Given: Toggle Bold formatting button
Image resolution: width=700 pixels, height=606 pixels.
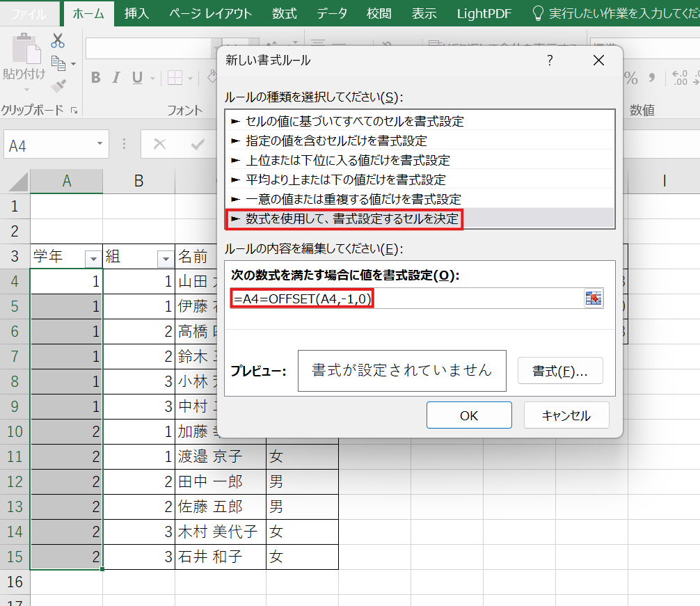Looking at the screenshot, I should click(95, 78).
